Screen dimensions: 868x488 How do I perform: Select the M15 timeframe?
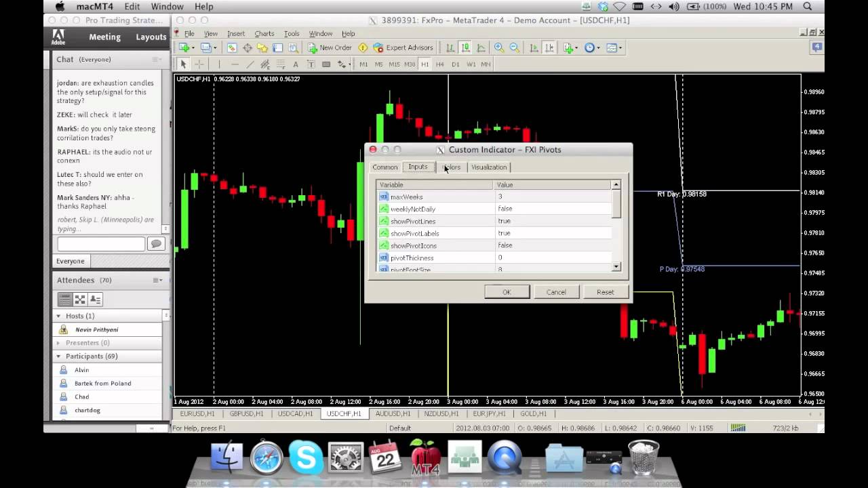coord(394,64)
